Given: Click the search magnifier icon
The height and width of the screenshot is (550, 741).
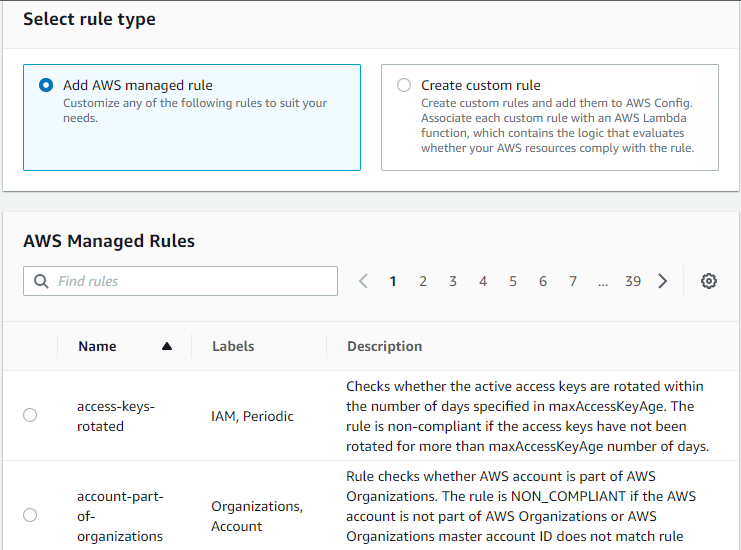Looking at the screenshot, I should coord(41,281).
